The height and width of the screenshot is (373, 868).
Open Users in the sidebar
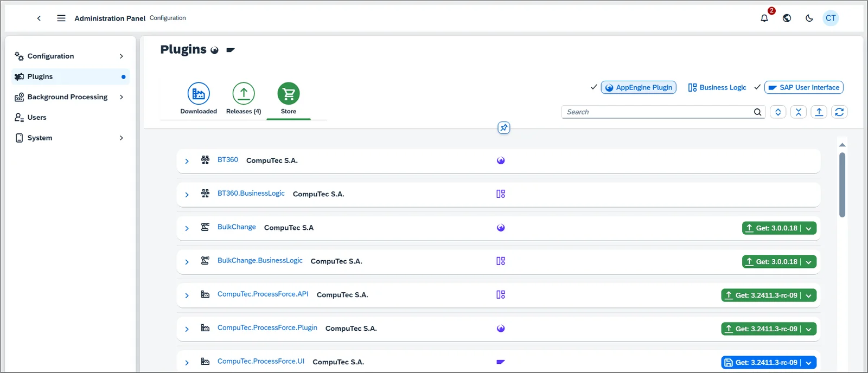71,118
